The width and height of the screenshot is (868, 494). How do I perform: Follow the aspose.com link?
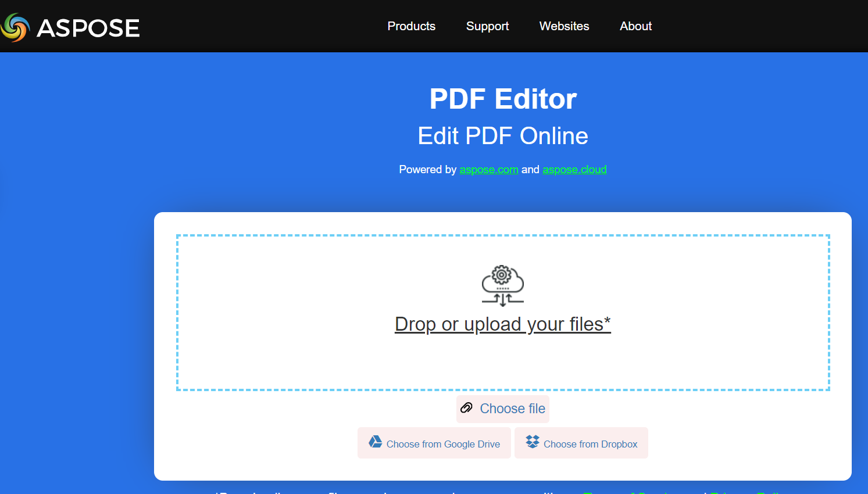(488, 170)
